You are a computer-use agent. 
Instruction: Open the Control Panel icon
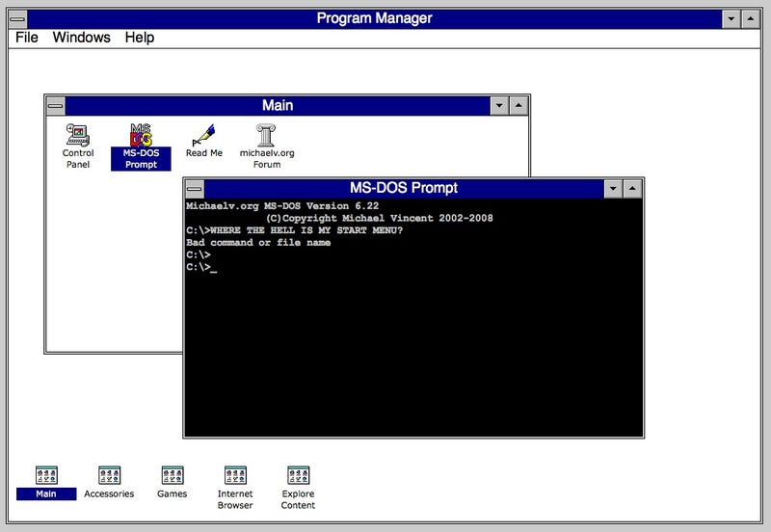78,146
